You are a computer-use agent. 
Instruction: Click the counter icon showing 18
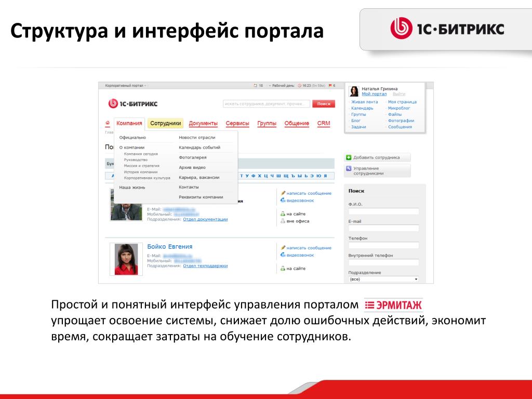click(256, 86)
